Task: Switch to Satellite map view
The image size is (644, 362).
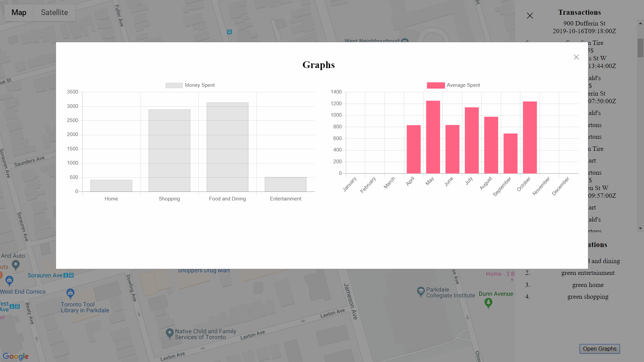Action: click(54, 13)
